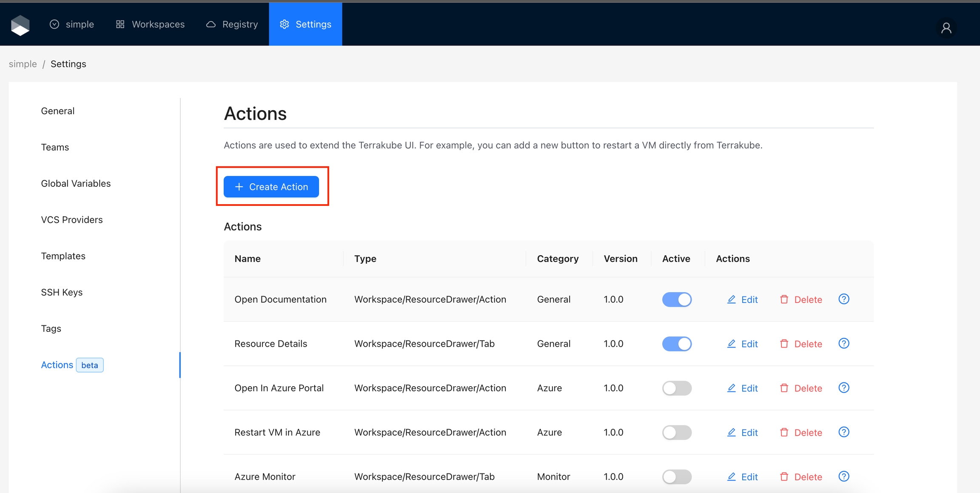The height and width of the screenshot is (493, 980).
Task: Enable the Open In Azure Portal toggle
Action: coord(676,388)
